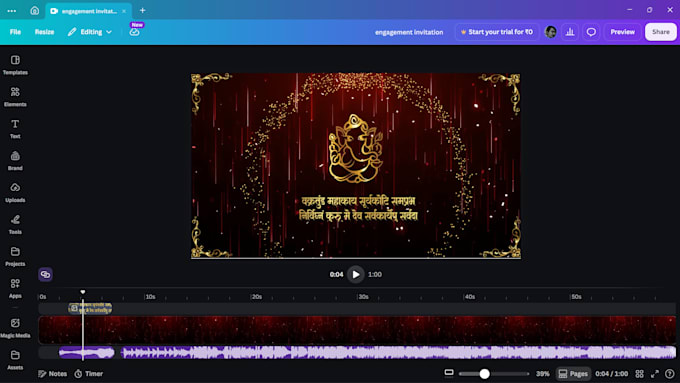The height and width of the screenshot is (383, 680).
Task: Open the Timer button
Action: click(x=88, y=373)
